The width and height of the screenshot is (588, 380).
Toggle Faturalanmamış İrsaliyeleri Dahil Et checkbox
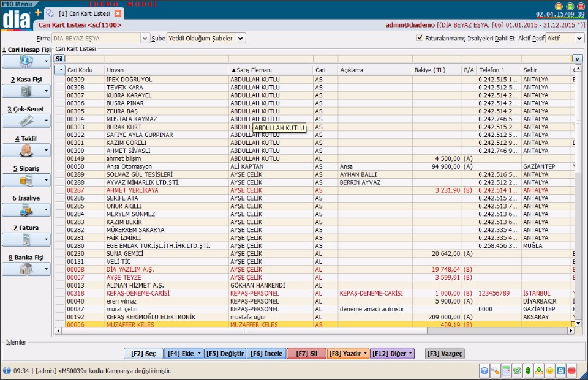tap(420, 38)
